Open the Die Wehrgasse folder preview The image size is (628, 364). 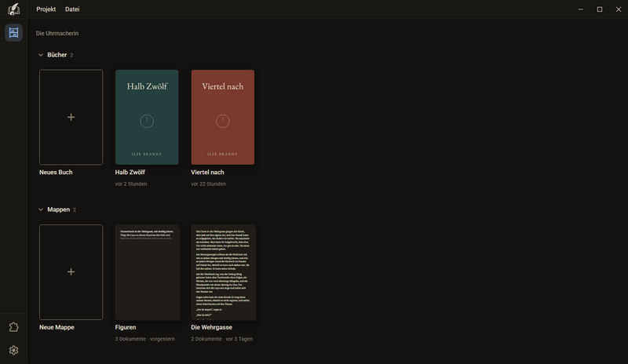point(223,272)
